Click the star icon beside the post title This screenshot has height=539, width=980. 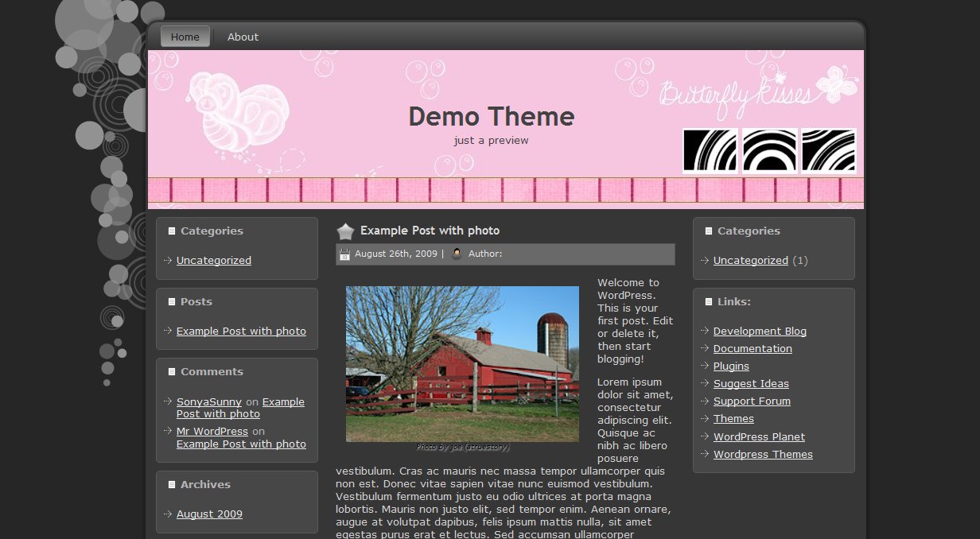345,231
